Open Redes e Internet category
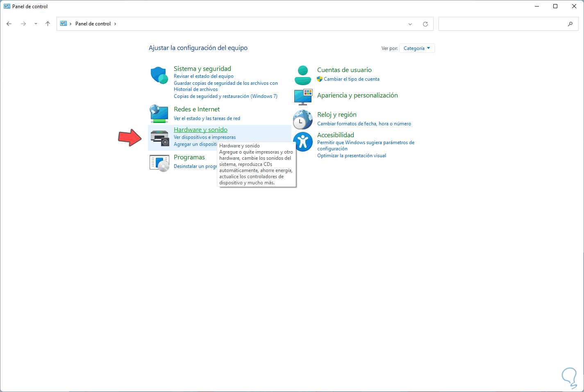The width and height of the screenshot is (584, 392). coord(197,109)
